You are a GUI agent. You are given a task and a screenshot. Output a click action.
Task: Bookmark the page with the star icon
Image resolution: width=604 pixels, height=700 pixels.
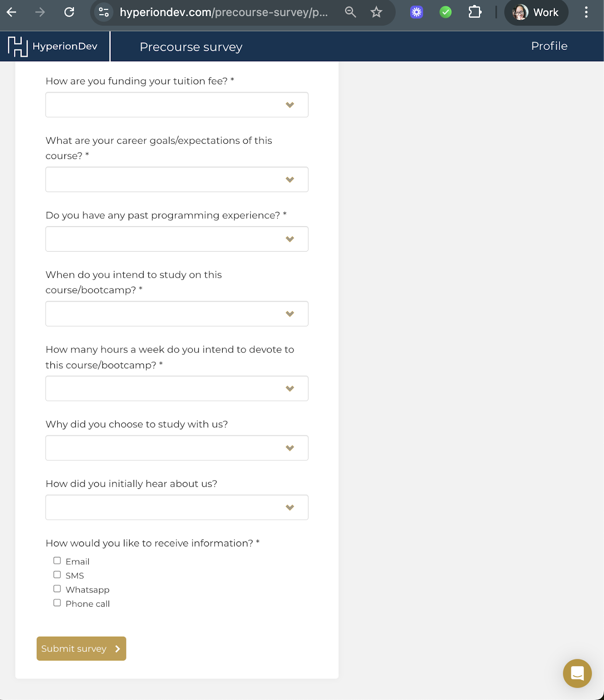coord(376,12)
